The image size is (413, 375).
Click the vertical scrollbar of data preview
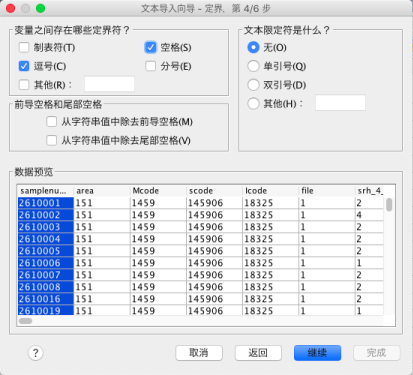[389, 205]
